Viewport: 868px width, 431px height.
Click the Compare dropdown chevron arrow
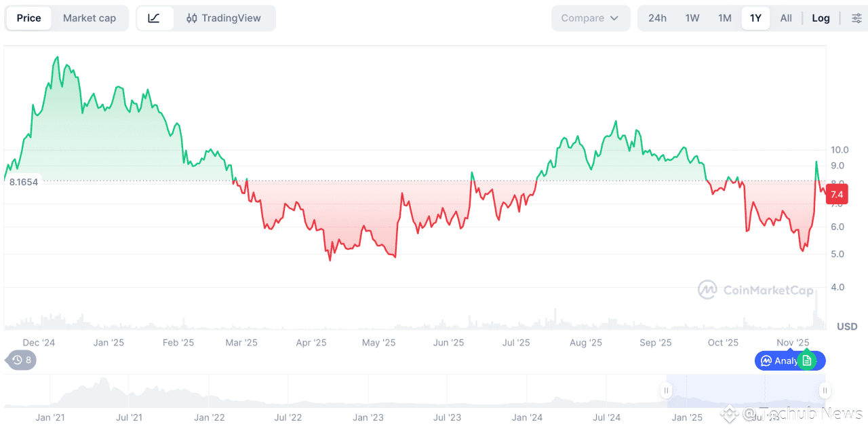(614, 18)
